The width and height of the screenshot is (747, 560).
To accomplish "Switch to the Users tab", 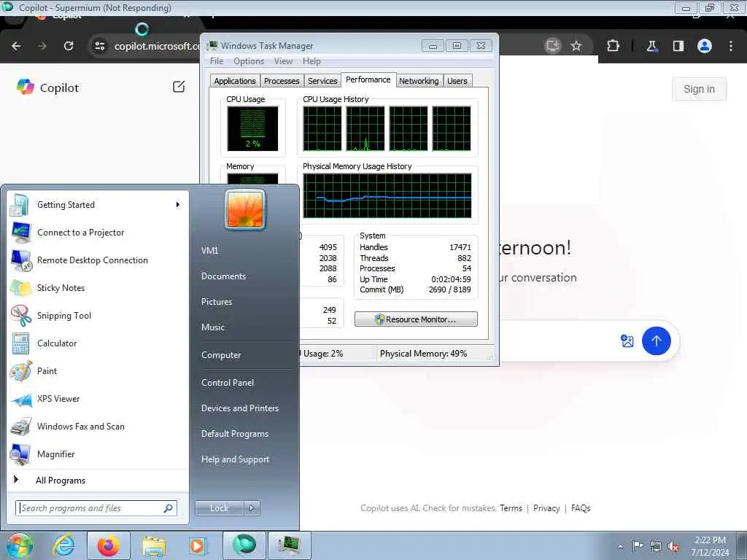I will pos(457,81).
